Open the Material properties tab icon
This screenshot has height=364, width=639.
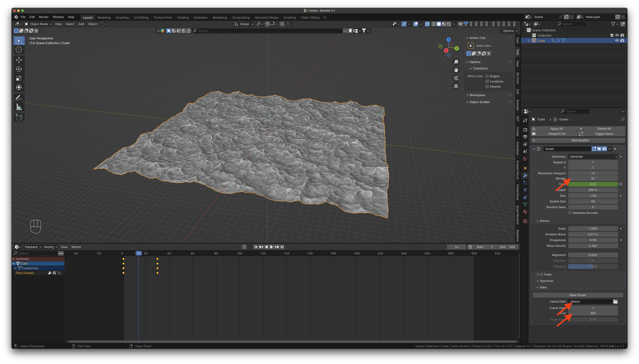(x=525, y=212)
